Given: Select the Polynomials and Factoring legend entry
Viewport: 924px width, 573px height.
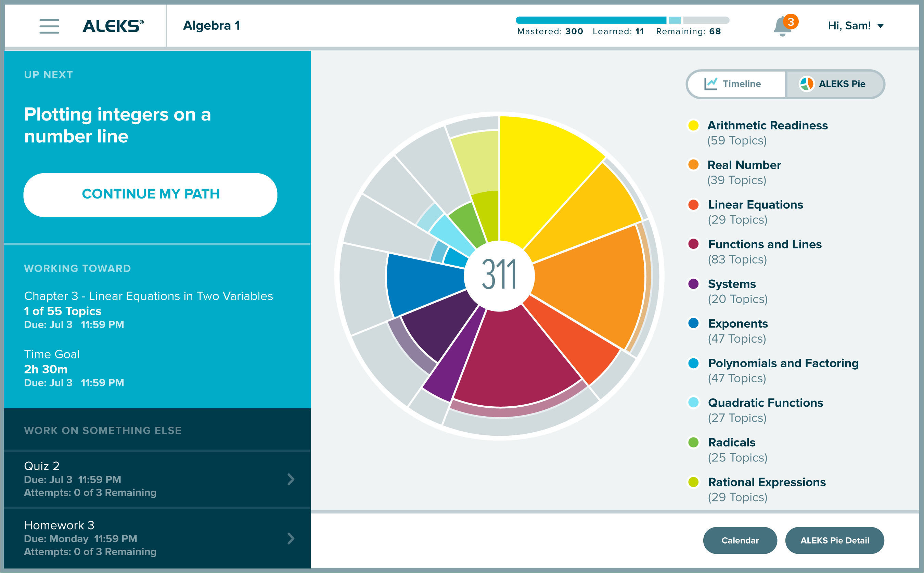Looking at the screenshot, I should 783,364.
